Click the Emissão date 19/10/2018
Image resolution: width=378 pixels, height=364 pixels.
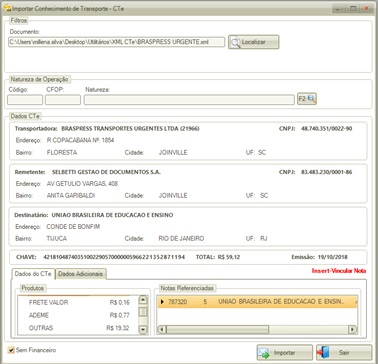332,257
